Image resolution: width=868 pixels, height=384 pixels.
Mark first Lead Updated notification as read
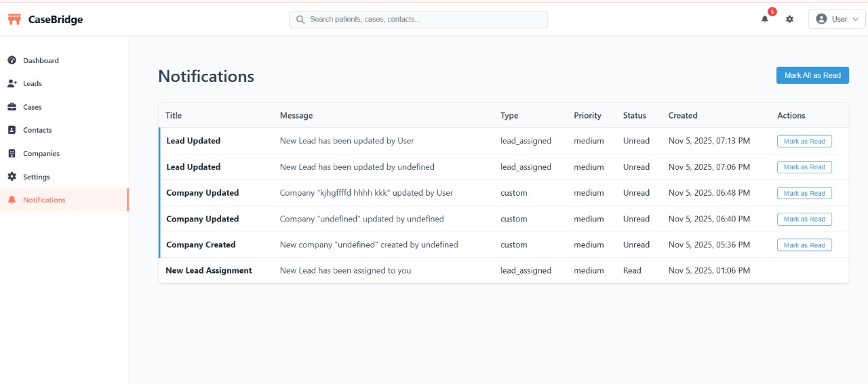point(804,142)
